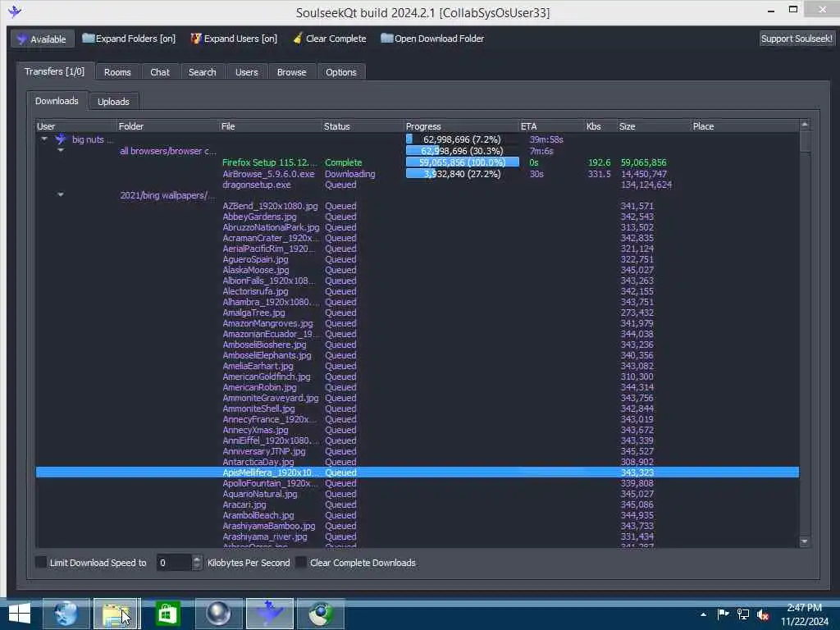Viewport: 840px width, 630px height.
Task: Click SoulseekQt taskbar icon
Action: coord(269,614)
